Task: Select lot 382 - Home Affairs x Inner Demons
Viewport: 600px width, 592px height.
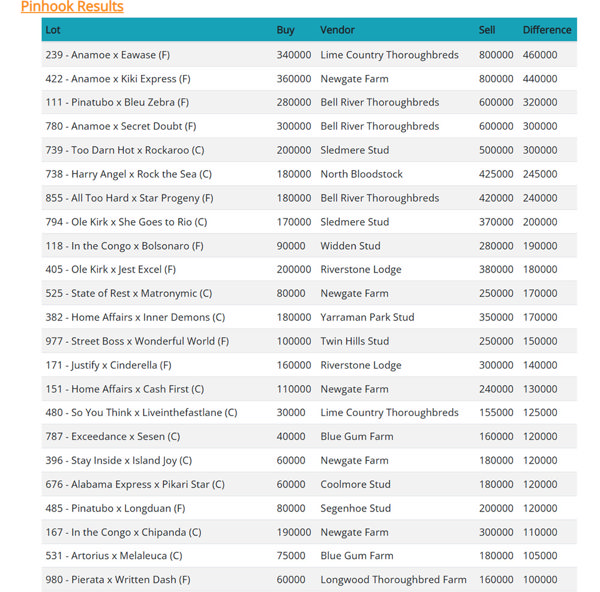Action: tap(135, 317)
